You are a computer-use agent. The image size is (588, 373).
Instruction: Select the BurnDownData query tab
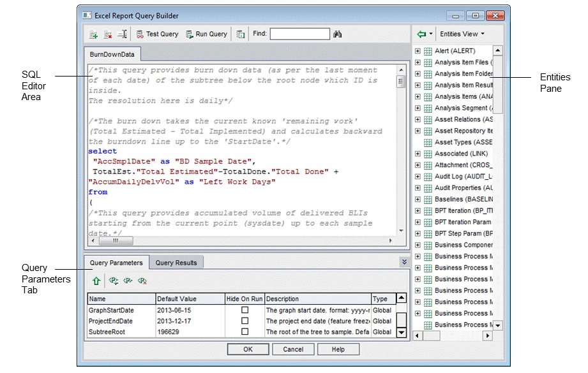point(112,55)
